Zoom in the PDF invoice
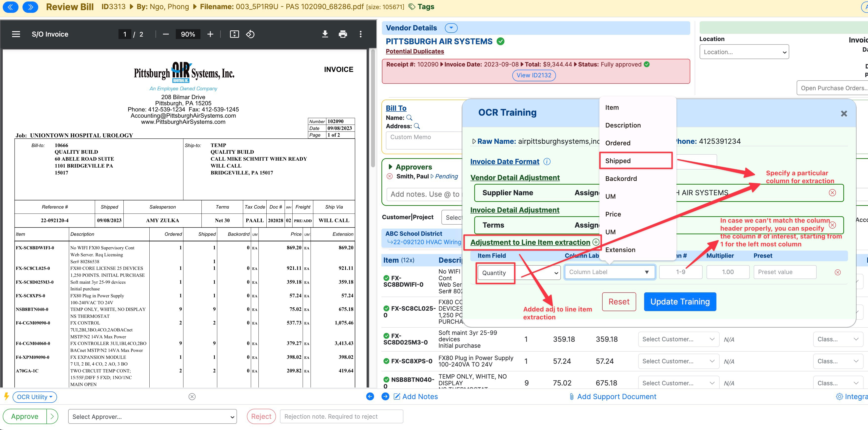This screenshot has height=430, width=868. [210, 34]
